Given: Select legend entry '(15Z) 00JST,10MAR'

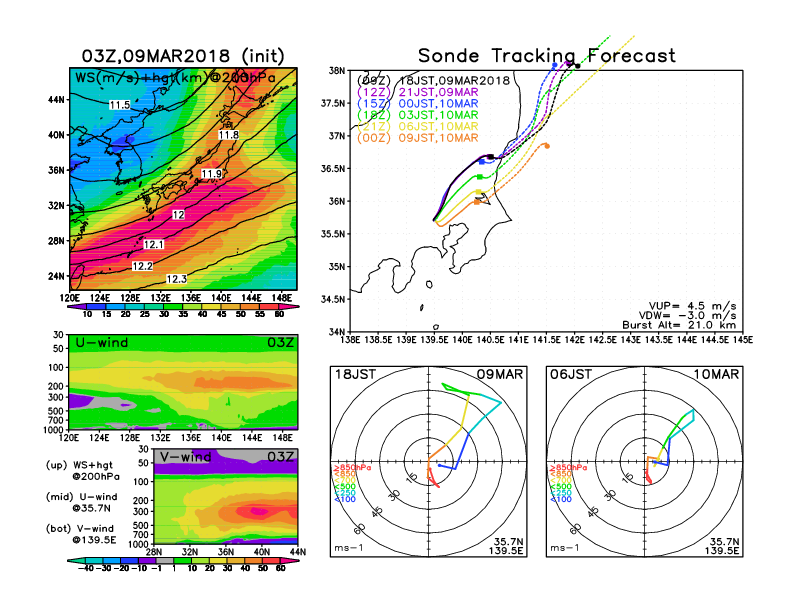Looking at the screenshot, I should tap(418, 104).
